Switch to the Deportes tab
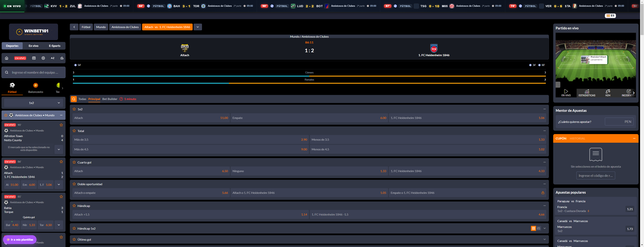The height and width of the screenshot is (247, 644). click(x=12, y=46)
